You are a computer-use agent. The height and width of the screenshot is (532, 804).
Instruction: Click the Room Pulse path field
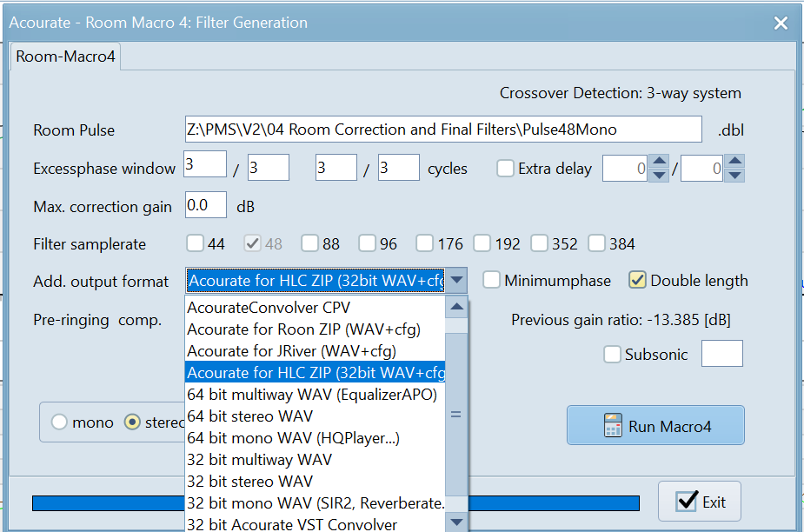click(443, 130)
